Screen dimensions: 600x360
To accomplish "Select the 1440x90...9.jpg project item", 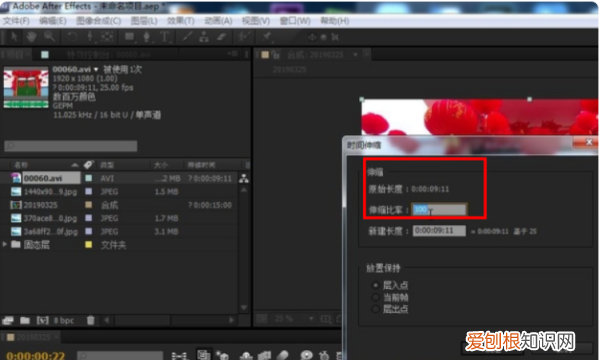I will pos(50,192).
